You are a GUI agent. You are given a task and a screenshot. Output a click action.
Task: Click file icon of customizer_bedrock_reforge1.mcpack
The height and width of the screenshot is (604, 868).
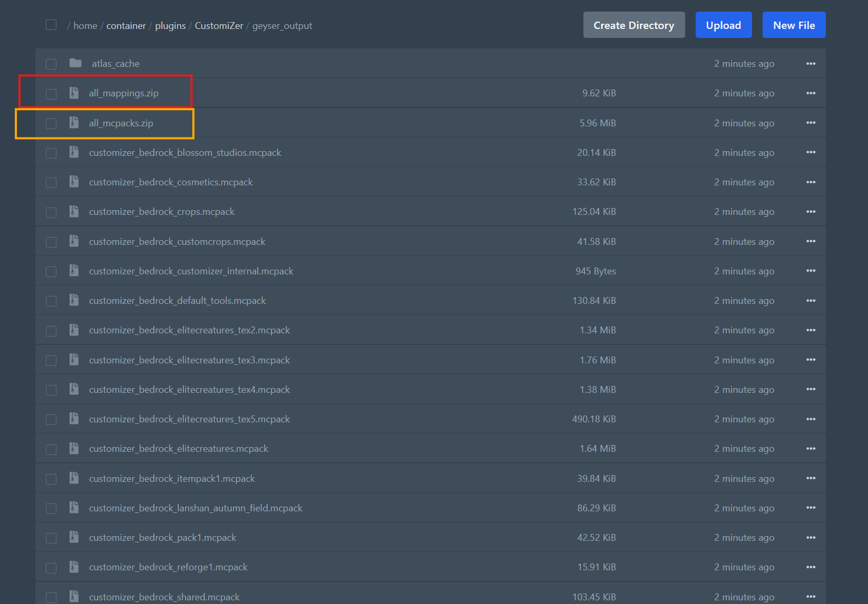(74, 567)
